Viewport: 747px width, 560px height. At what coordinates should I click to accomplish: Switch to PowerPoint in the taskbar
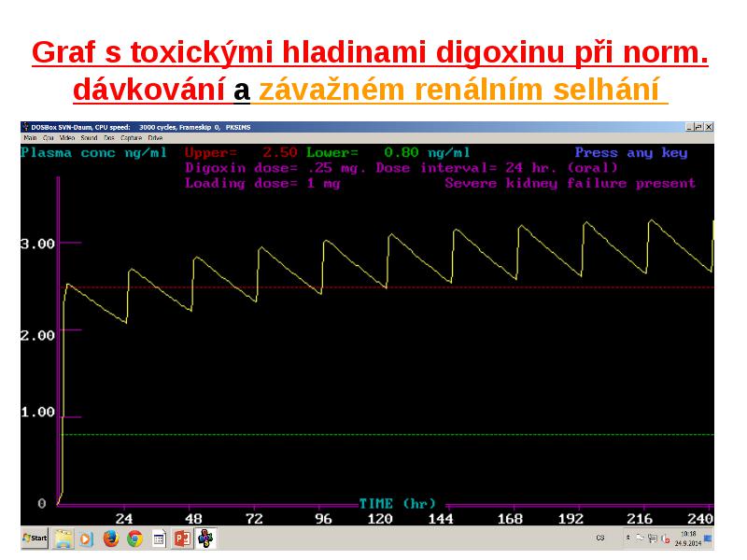(x=182, y=539)
